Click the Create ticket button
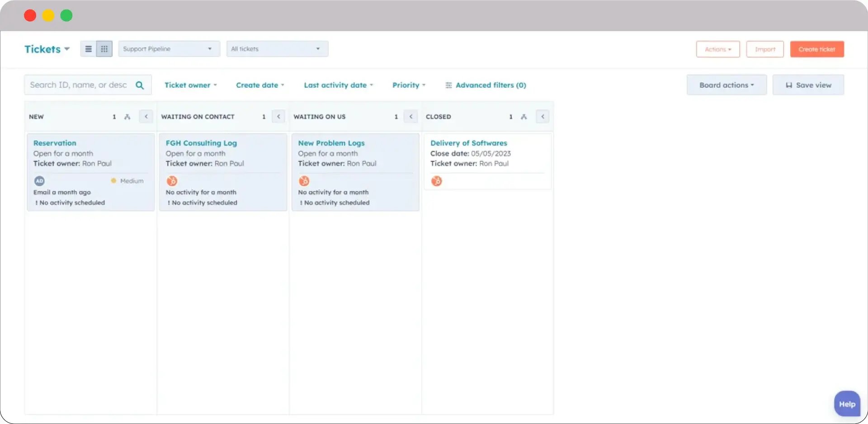The height and width of the screenshot is (424, 868). point(816,49)
